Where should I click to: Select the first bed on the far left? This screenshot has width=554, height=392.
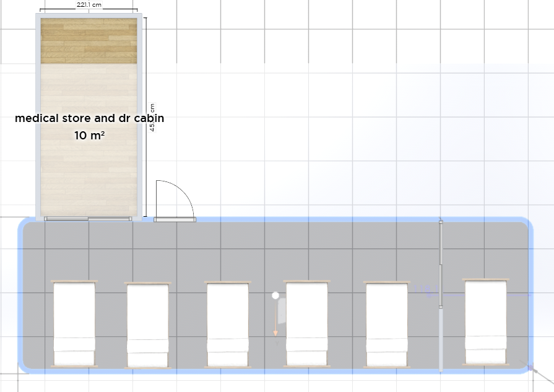74,323
